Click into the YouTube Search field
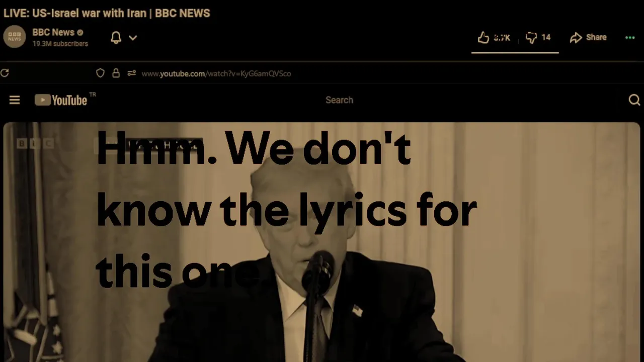 point(339,100)
